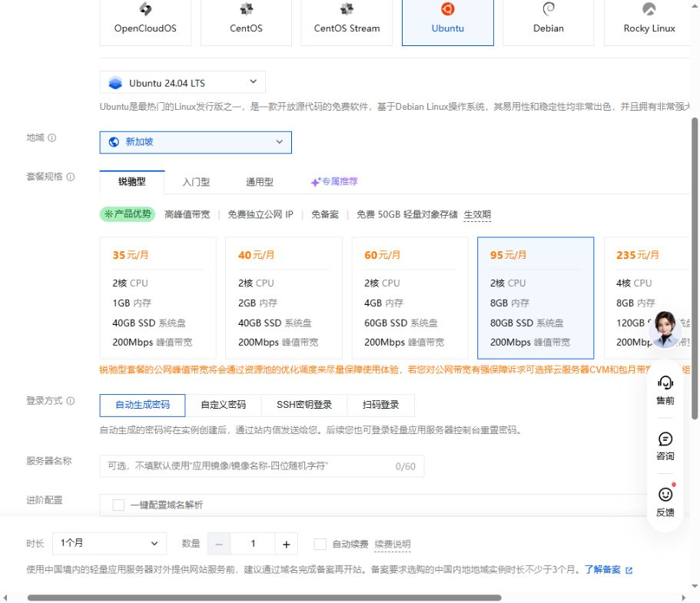Choose the Debian image card
Screen dimensions: 700x603
pos(548,22)
